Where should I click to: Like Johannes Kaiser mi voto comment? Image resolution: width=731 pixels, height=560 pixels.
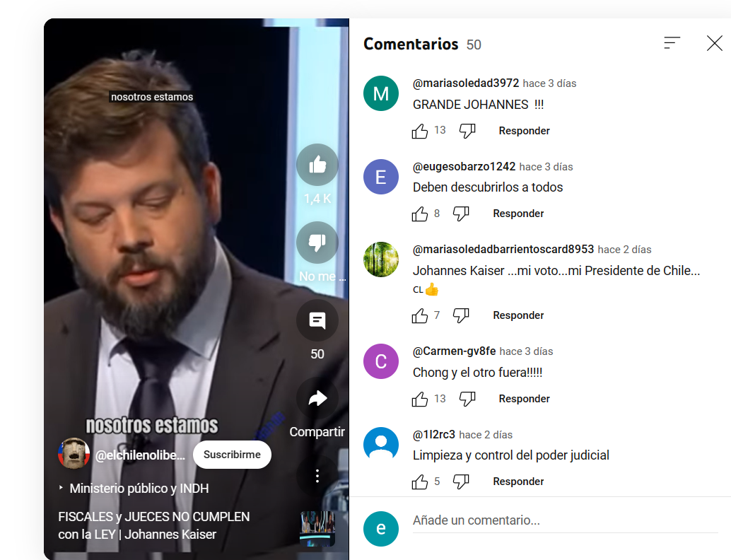point(419,315)
